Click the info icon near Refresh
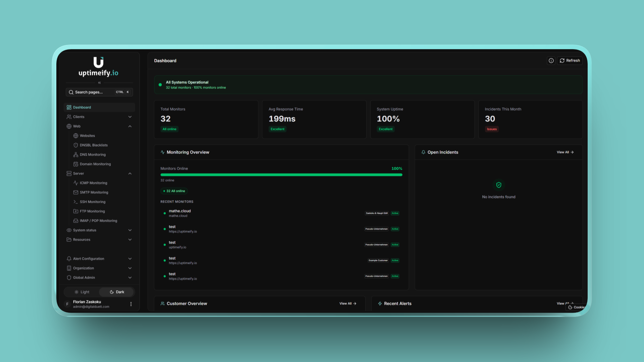 tap(551, 61)
